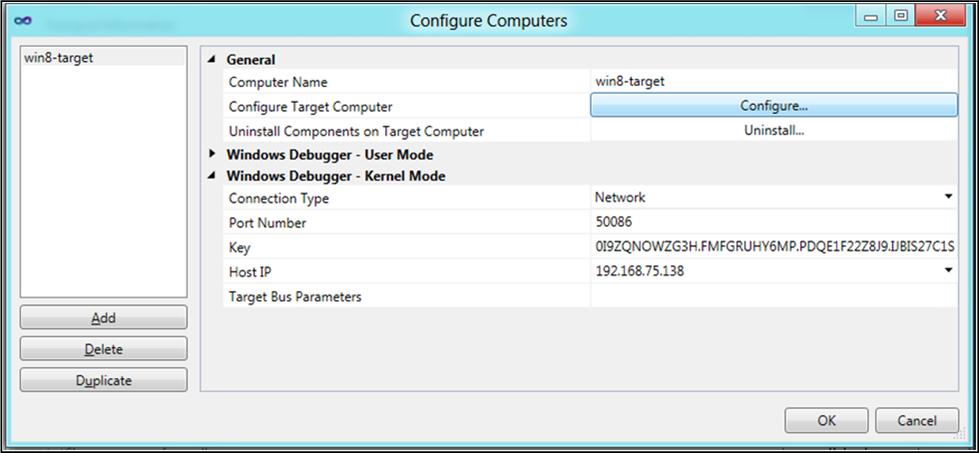
Task: Select win8-target in the computer list
Action: 59,58
